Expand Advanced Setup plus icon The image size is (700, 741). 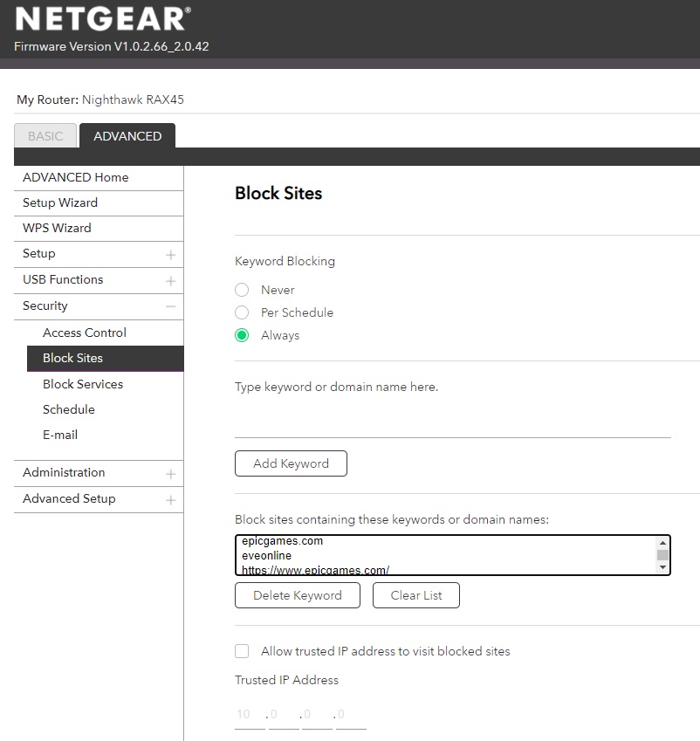(170, 500)
